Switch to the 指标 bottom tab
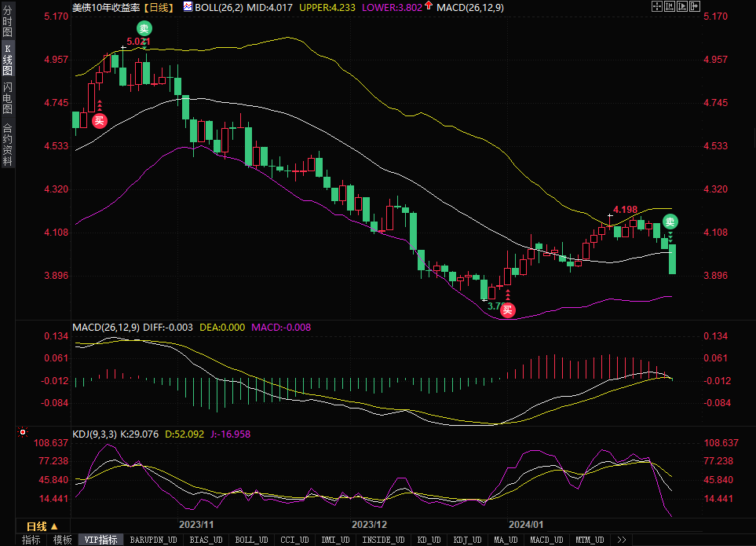This screenshot has height=546, width=756. point(31,540)
